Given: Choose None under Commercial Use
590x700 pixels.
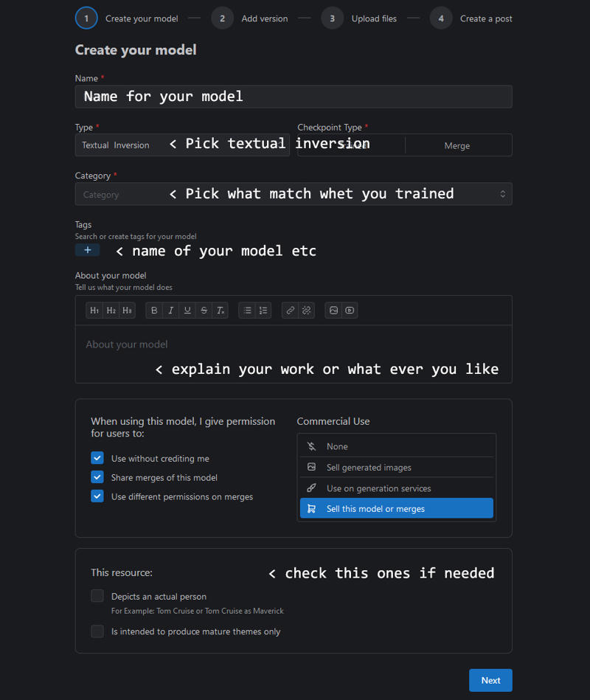Looking at the screenshot, I should [396, 446].
